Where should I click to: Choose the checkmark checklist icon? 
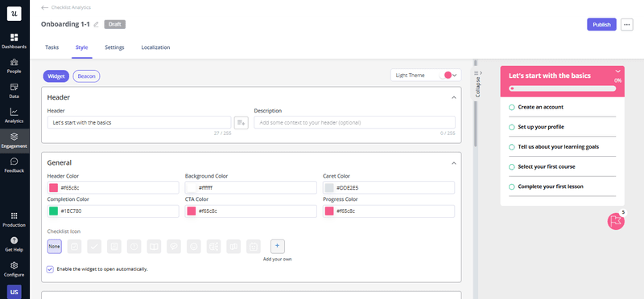click(x=94, y=247)
